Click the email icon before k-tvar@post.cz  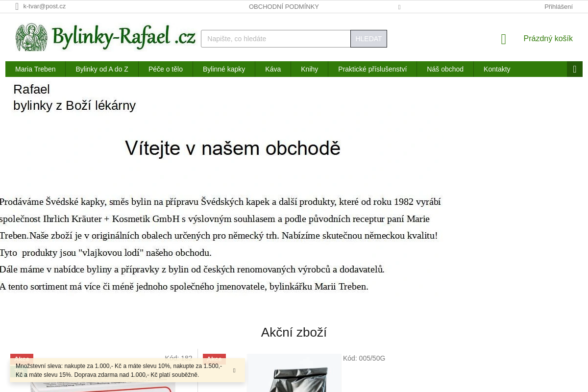[17, 6]
